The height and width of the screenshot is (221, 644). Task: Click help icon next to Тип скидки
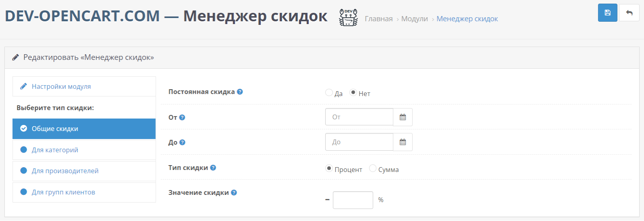213,168
